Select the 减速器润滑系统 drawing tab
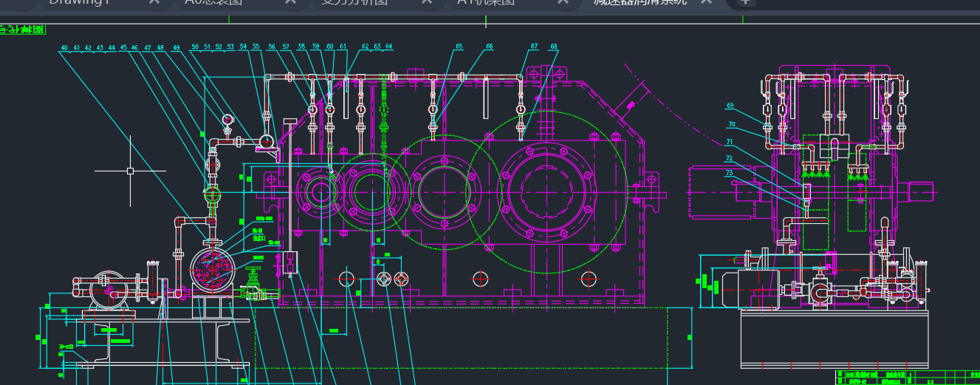 tap(640, 2)
